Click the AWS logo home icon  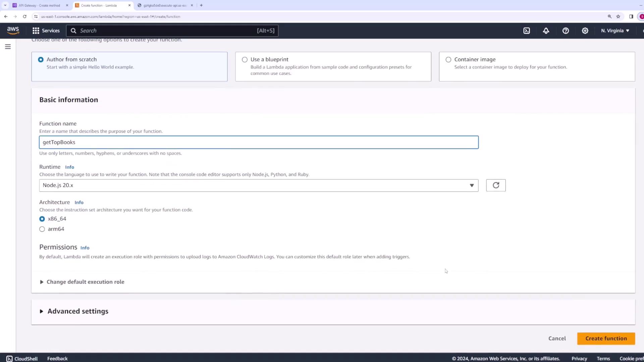click(x=13, y=31)
